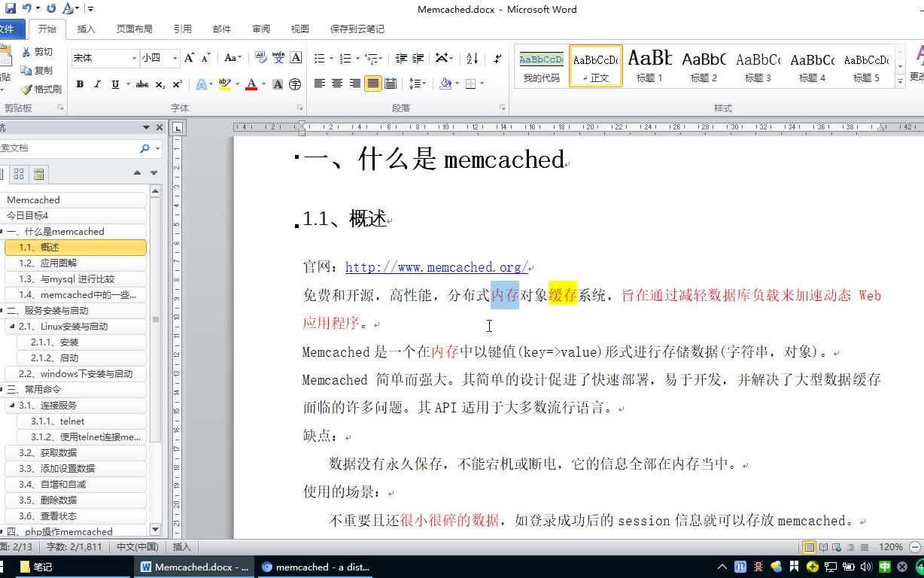
Task: Activate the Format Painter (格式刷)
Action: (x=41, y=89)
